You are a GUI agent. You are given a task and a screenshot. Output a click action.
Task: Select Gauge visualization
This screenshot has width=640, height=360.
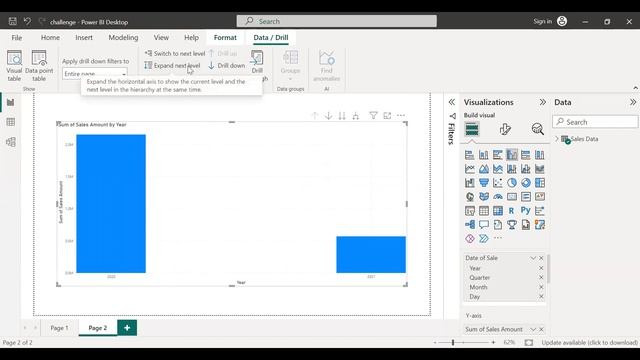click(x=498, y=197)
